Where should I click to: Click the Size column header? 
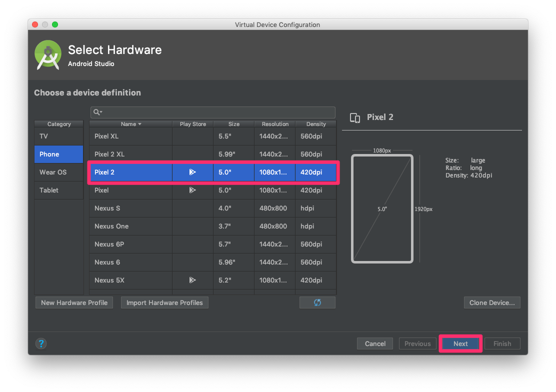point(233,124)
